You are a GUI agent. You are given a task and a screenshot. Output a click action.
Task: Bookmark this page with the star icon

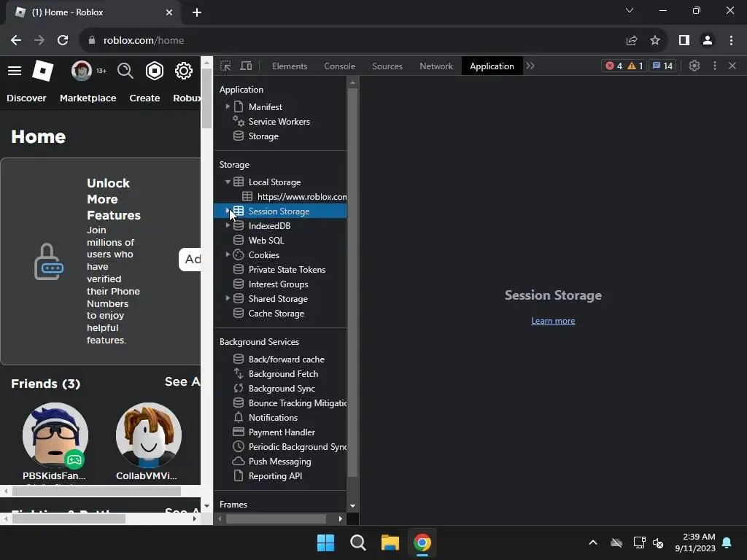pyautogui.click(x=655, y=41)
